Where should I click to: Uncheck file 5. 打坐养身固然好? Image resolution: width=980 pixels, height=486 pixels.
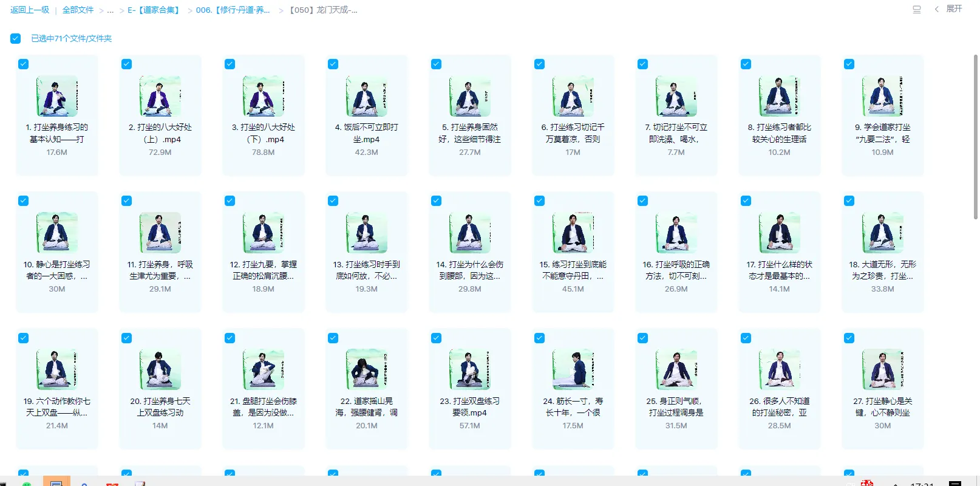(437, 64)
